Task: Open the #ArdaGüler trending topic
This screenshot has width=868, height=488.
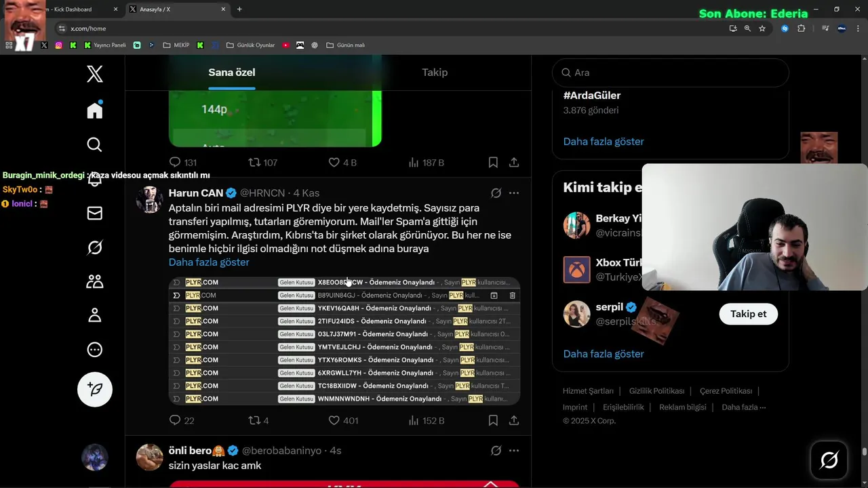Action: [x=592, y=96]
